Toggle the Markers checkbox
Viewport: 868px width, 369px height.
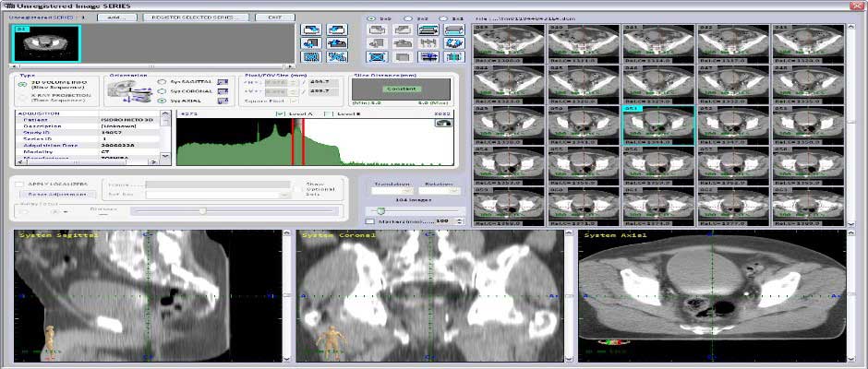pyautogui.click(x=370, y=221)
